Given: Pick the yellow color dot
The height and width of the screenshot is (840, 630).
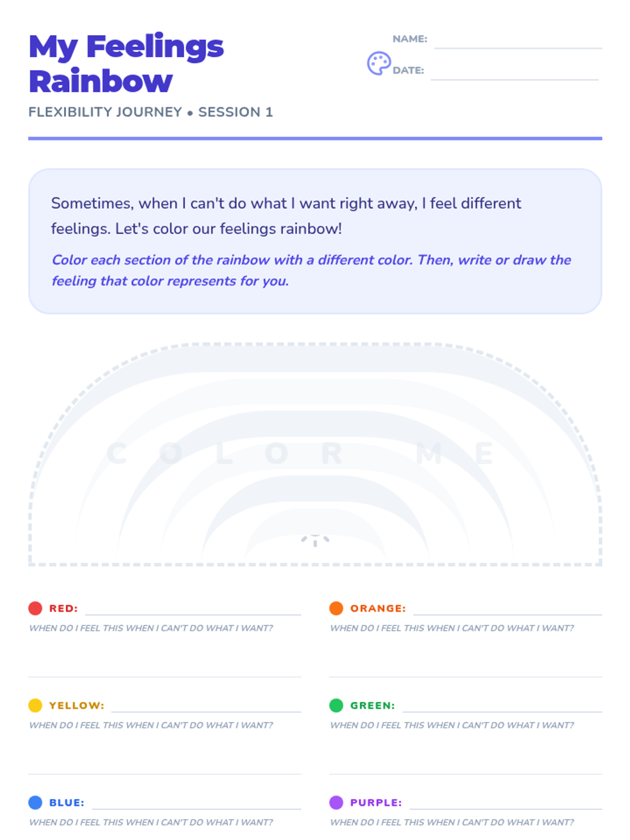Looking at the screenshot, I should click(35, 705).
